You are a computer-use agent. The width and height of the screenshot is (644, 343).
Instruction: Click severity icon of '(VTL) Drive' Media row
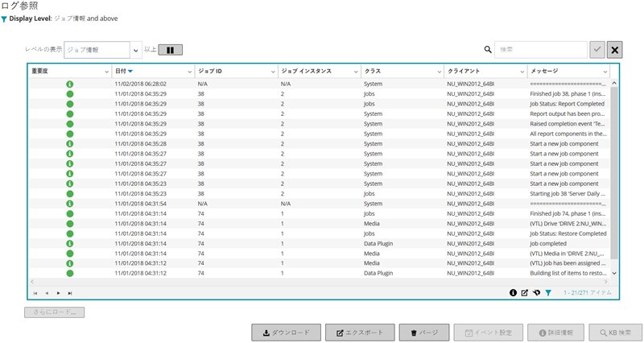[70, 224]
